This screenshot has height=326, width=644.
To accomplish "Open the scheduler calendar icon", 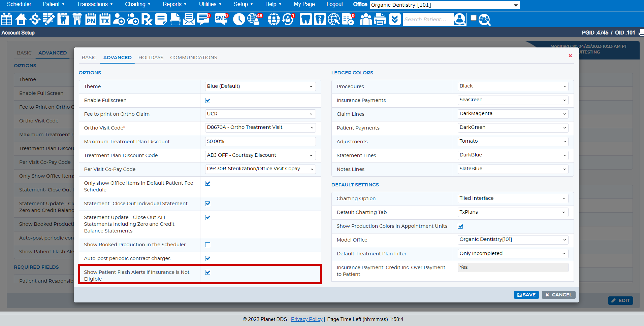I will [6, 19].
